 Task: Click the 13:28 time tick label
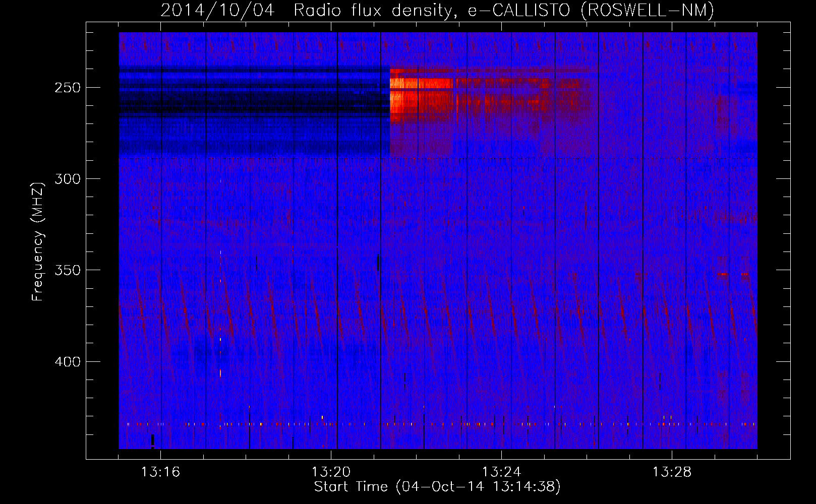pyautogui.click(x=672, y=472)
